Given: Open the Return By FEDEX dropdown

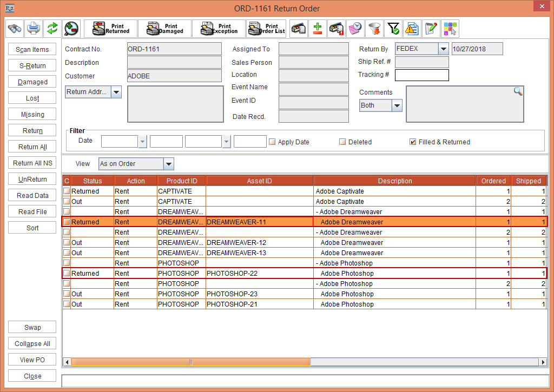Looking at the screenshot, I should 444,49.
